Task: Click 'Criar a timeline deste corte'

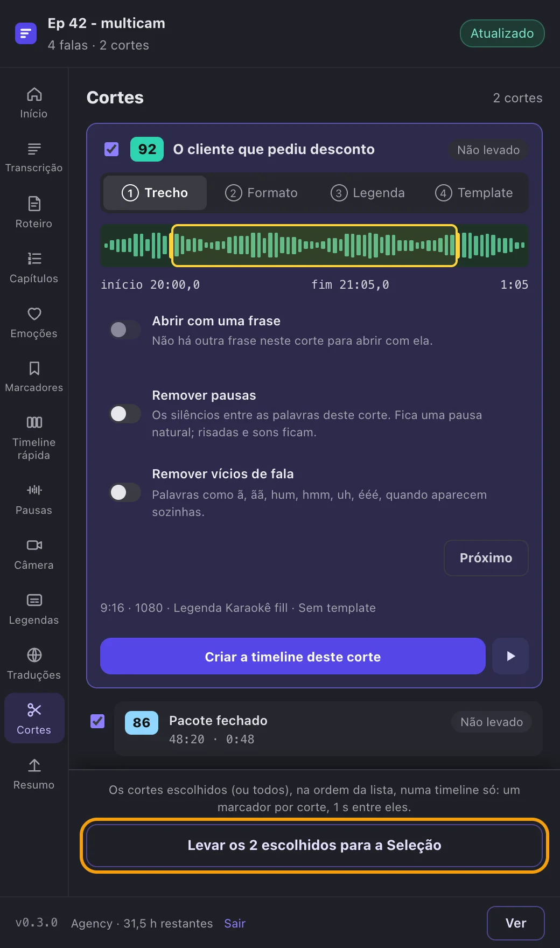Action: tap(293, 656)
